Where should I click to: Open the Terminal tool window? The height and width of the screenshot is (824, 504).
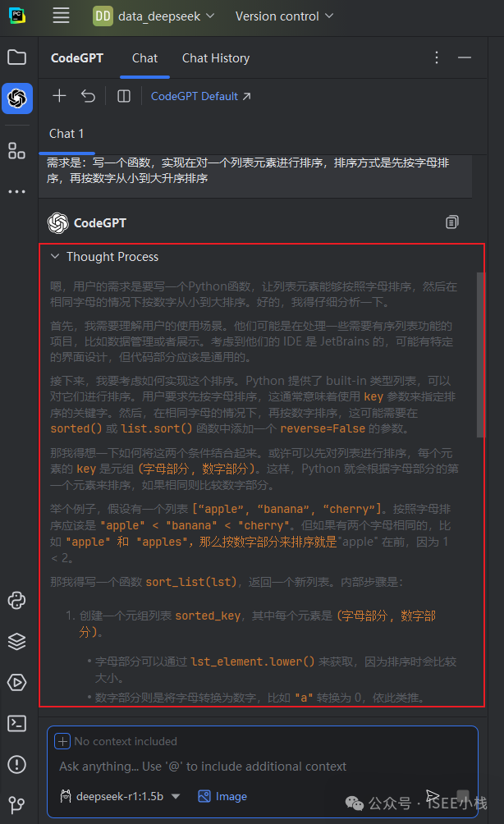coord(16,724)
